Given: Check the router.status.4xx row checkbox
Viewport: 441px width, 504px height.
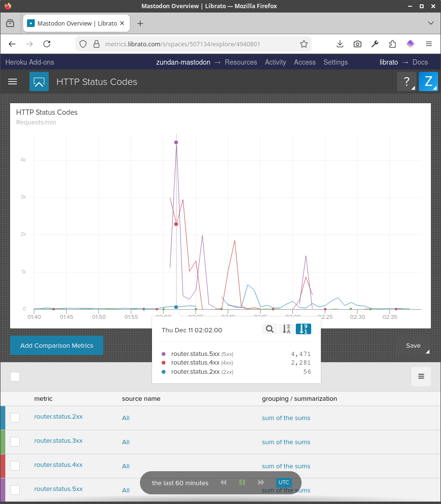Looking at the screenshot, I should click(15, 466).
